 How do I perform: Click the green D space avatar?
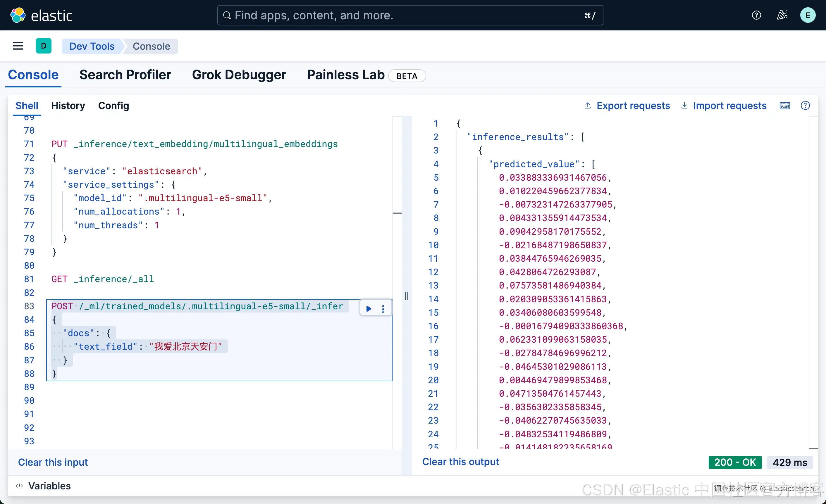[x=44, y=46]
